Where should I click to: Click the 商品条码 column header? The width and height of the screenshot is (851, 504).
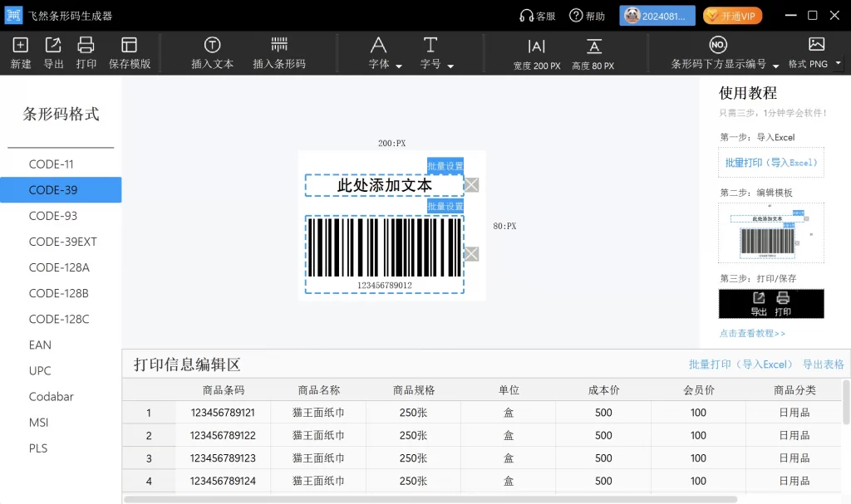tap(223, 390)
